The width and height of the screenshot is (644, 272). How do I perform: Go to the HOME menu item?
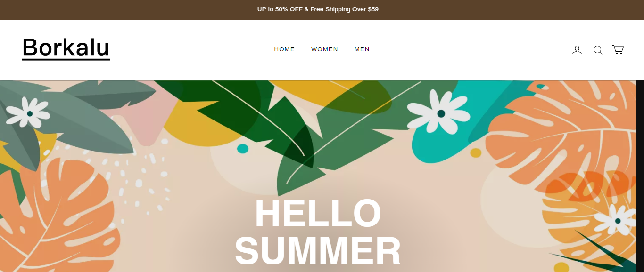click(x=284, y=49)
